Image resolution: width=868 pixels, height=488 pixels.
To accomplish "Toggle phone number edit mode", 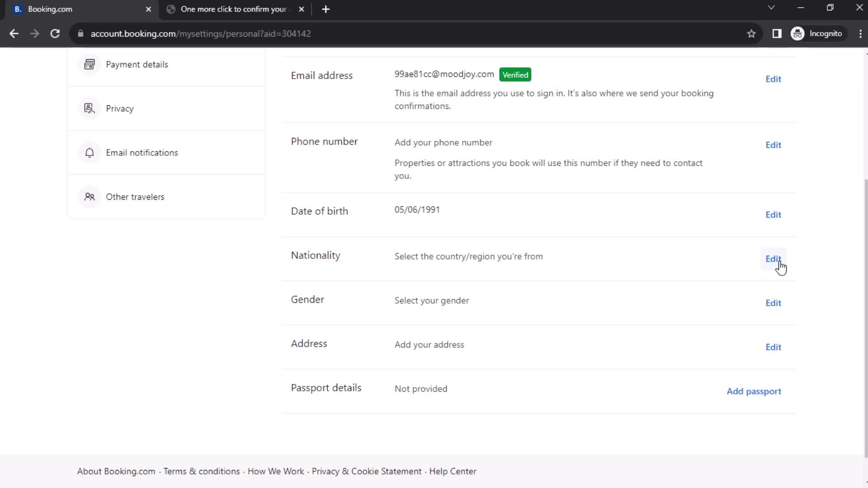I will pyautogui.click(x=773, y=145).
